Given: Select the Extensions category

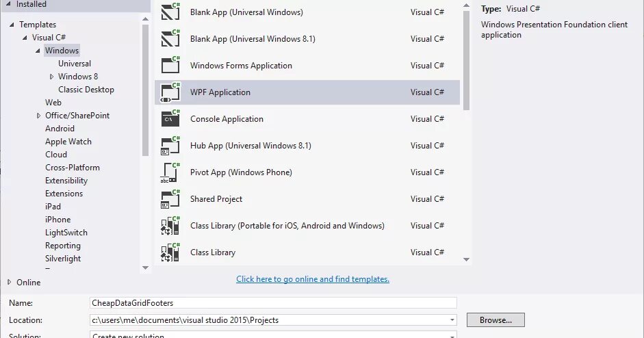Looking at the screenshot, I should [64, 194].
